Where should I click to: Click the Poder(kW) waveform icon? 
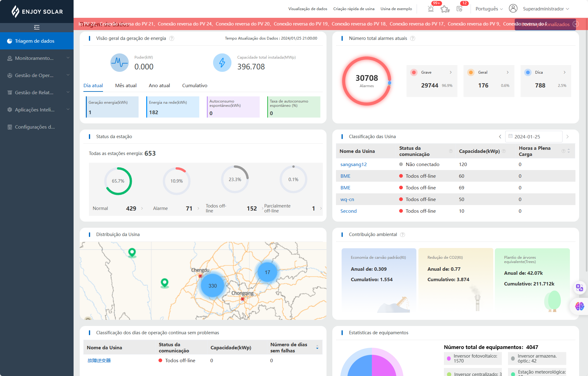[x=120, y=63]
